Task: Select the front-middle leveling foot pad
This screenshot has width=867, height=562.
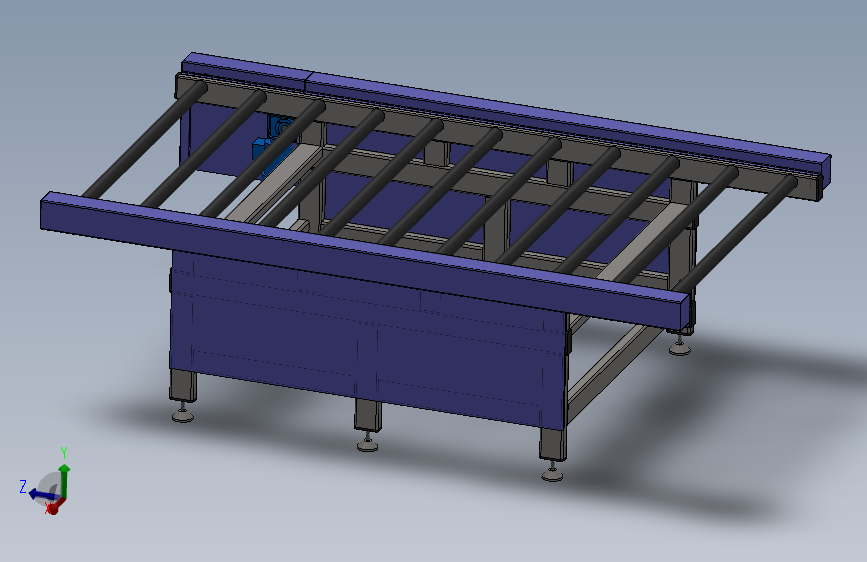Action: pyautogui.click(x=368, y=443)
